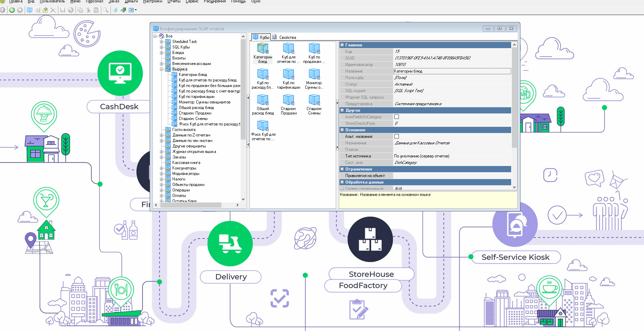
Task: Click the delete X toolbar icon
Action: pos(53,10)
